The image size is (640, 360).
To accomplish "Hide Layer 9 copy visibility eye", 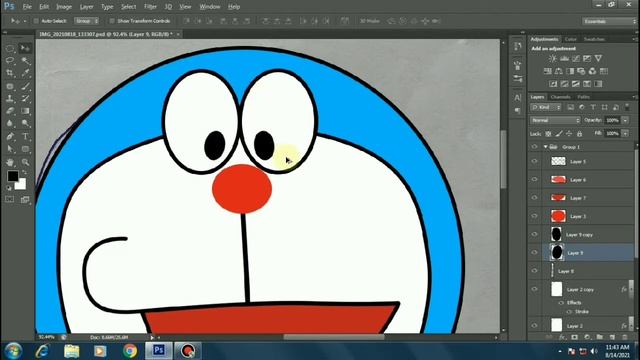I will [x=534, y=234].
